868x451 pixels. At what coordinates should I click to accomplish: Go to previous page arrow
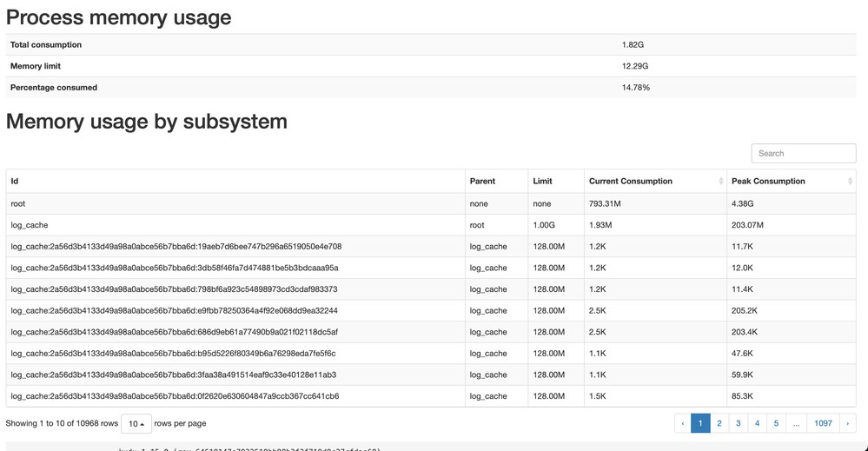[x=683, y=423]
